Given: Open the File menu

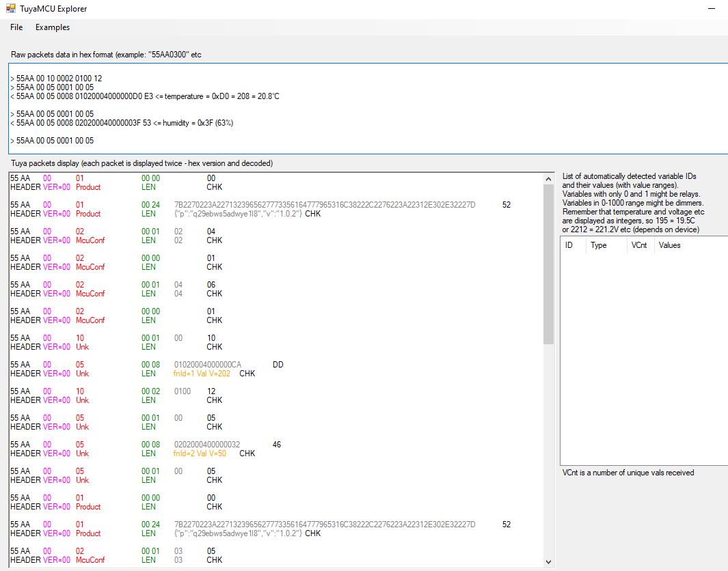Looking at the screenshot, I should click(16, 27).
